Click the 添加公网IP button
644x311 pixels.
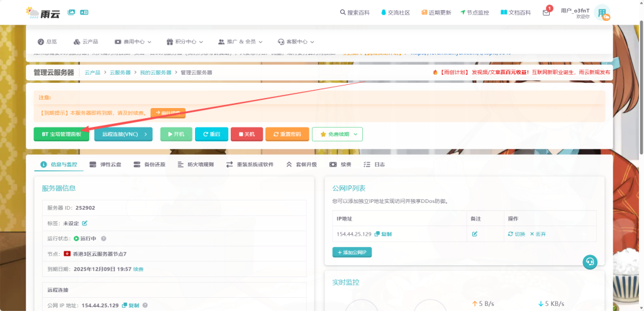point(353,252)
